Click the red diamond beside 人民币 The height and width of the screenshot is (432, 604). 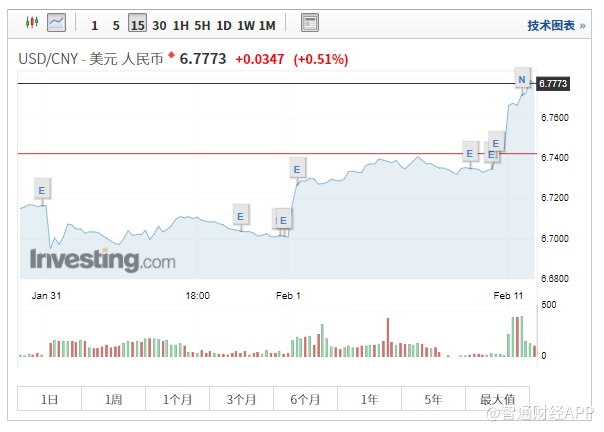pyautogui.click(x=170, y=55)
